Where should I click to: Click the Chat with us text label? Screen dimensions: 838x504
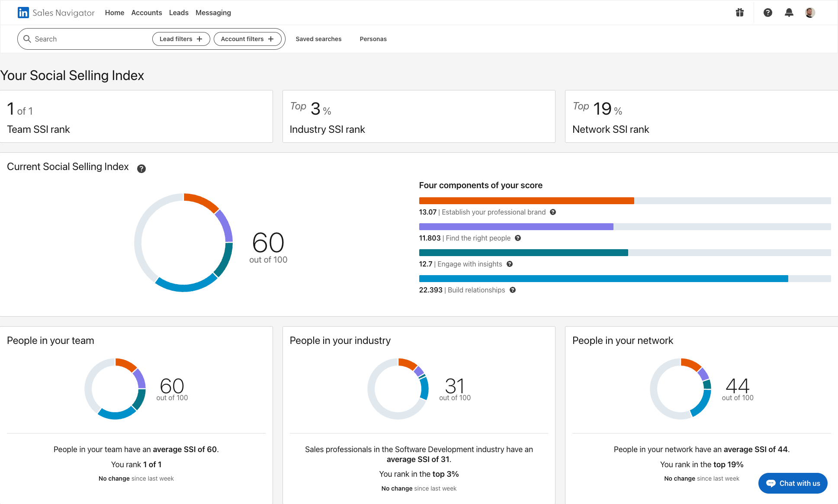tap(800, 483)
